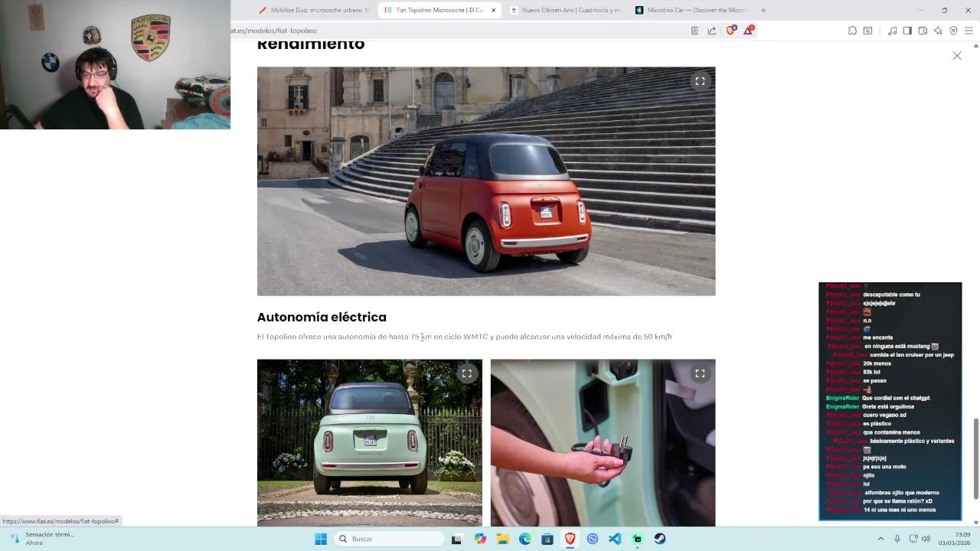Open the Sensación térmica weather widget
Screen dimensions: 980x551
[x=42, y=539]
